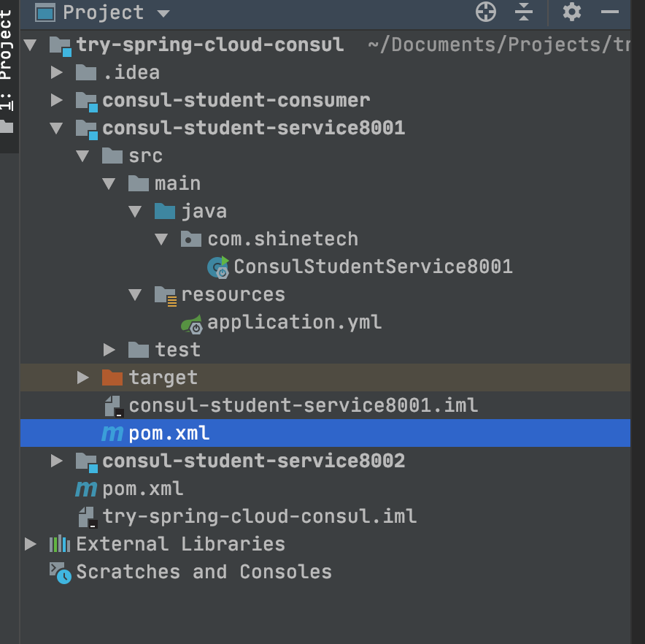Screen dimensions: 645x644
Task: Click the Select Opened File crosshair icon
Action: [484, 12]
